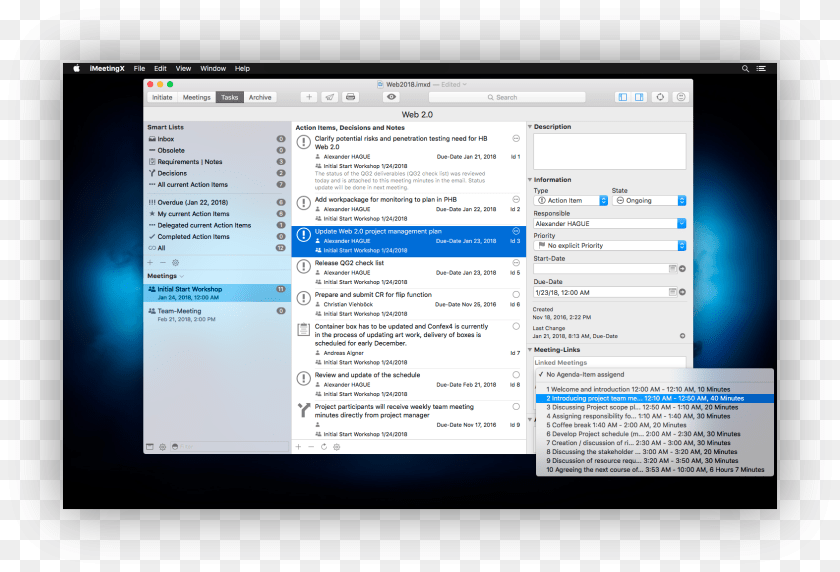840x572 pixels.
Task: Open the Edit menu
Action: pos(160,69)
